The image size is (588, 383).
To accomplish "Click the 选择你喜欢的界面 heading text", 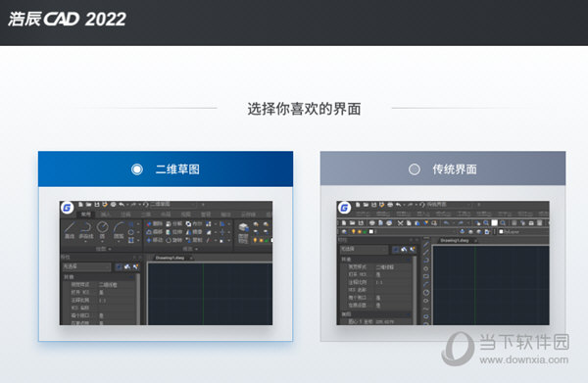I will (x=304, y=109).
